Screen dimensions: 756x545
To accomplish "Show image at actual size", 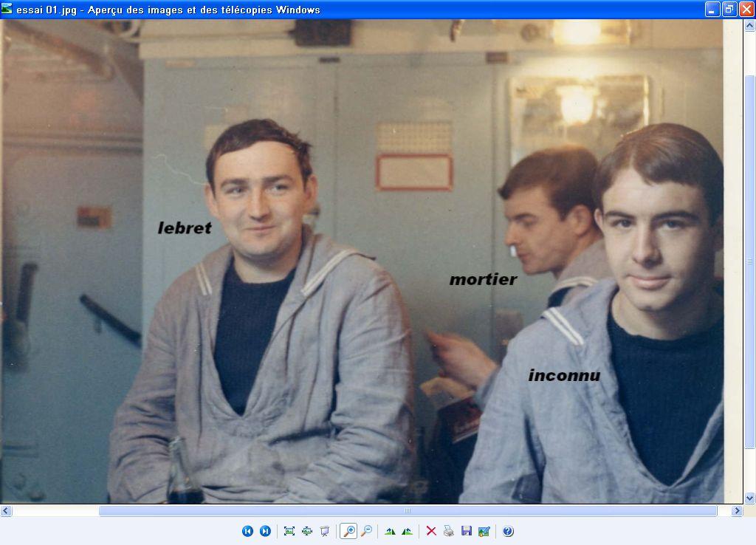I will 306,531.
